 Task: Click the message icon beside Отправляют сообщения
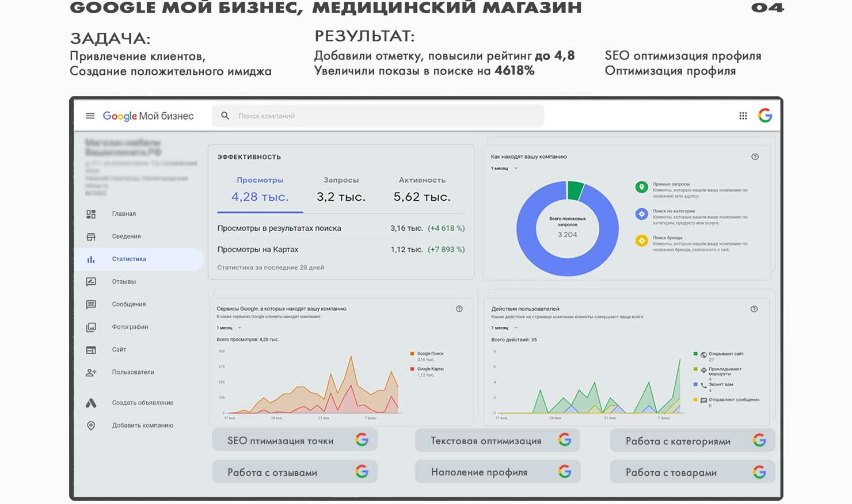click(703, 400)
